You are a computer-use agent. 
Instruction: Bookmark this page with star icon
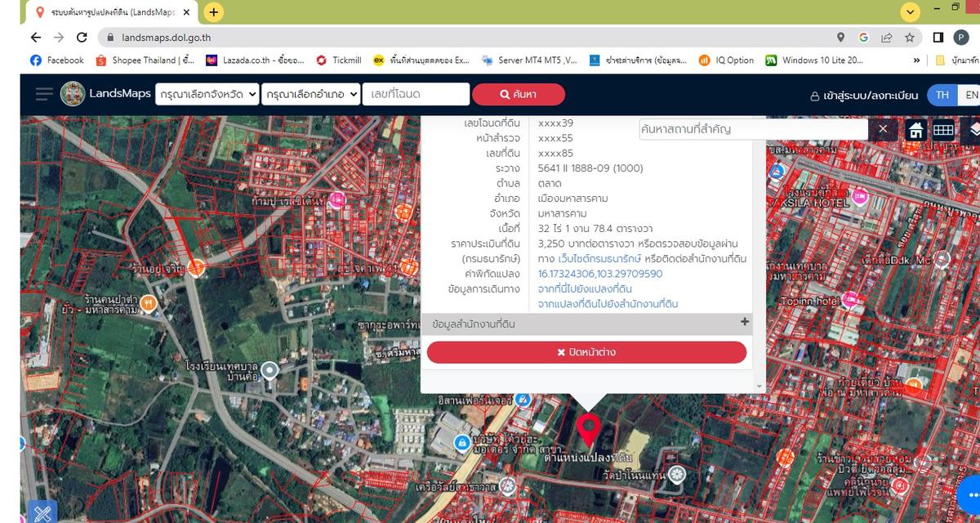click(x=909, y=38)
